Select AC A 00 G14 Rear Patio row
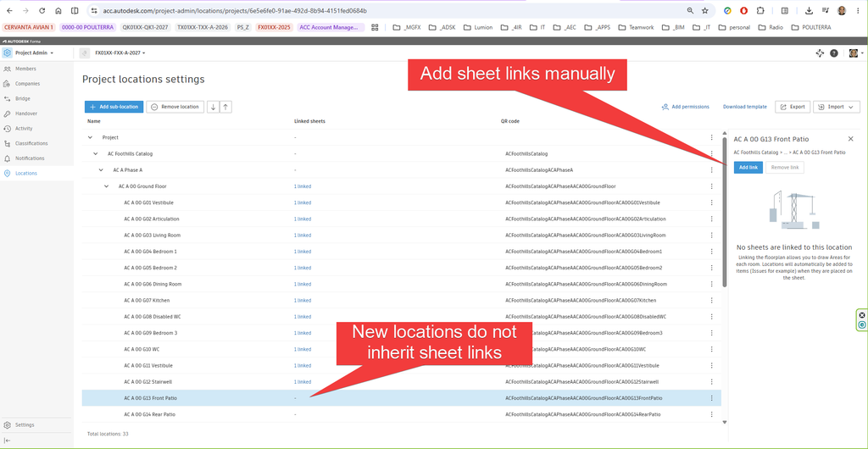This screenshot has width=868, height=449. click(401, 414)
